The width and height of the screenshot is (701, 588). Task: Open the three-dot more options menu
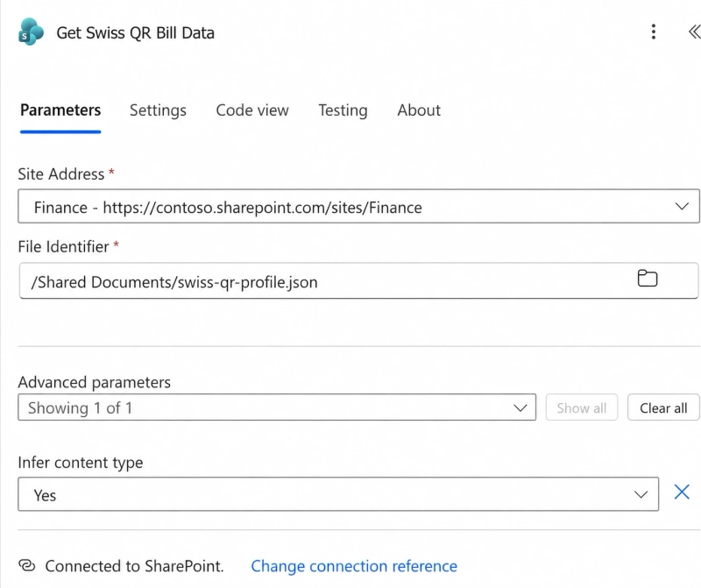[x=653, y=32]
